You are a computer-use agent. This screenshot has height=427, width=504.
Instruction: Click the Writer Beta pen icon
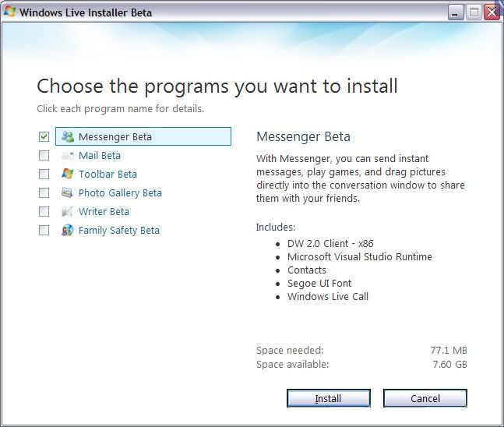click(68, 212)
